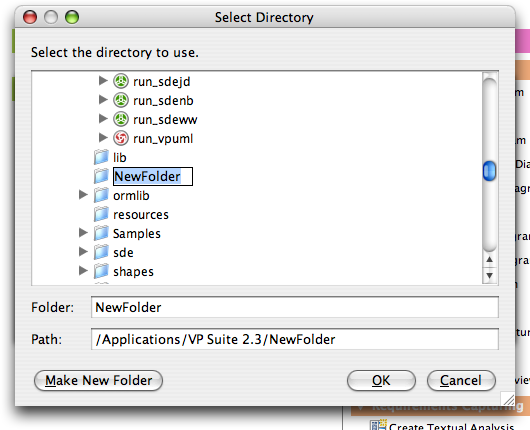The width and height of the screenshot is (530, 430).
Task: Click the scrollbar up arrow
Action: pyautogui.click(x=489, y=260)
